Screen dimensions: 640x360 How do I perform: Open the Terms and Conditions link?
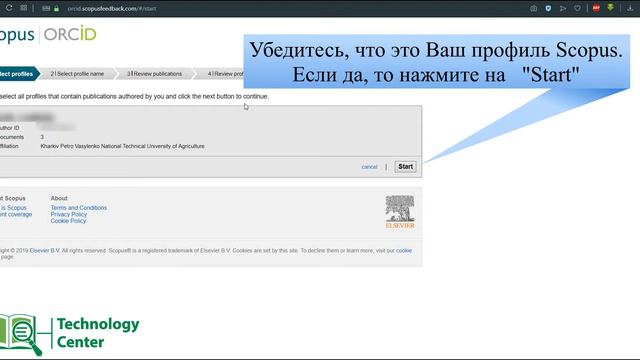[79, 208]
